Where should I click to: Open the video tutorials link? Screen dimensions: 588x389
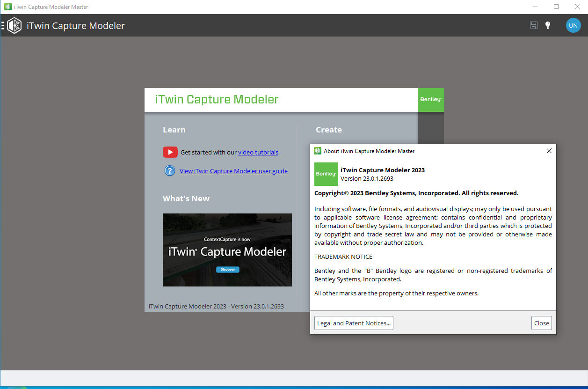click(x=258, y=152)
